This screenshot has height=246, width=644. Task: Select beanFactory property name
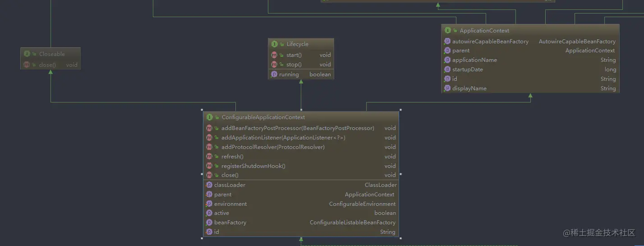(x=230, y=223)
